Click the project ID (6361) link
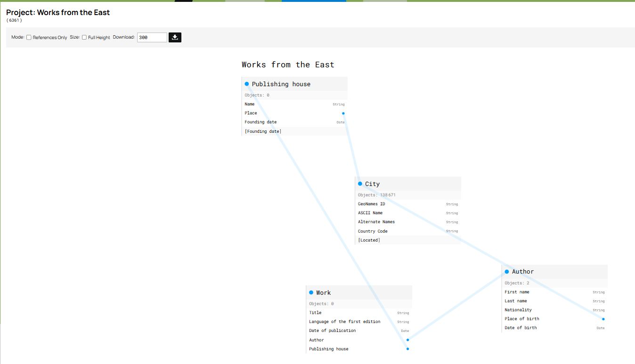 (14, 20)
